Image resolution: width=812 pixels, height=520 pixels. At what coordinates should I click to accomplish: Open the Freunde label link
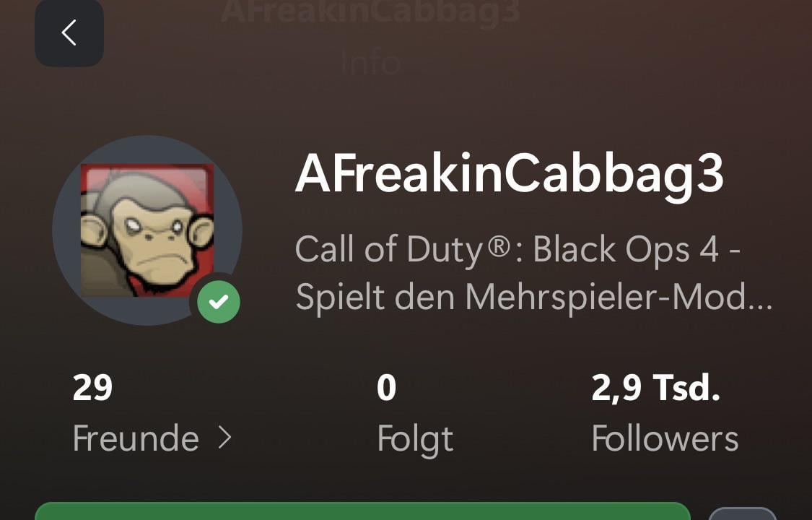coord(136,438)
